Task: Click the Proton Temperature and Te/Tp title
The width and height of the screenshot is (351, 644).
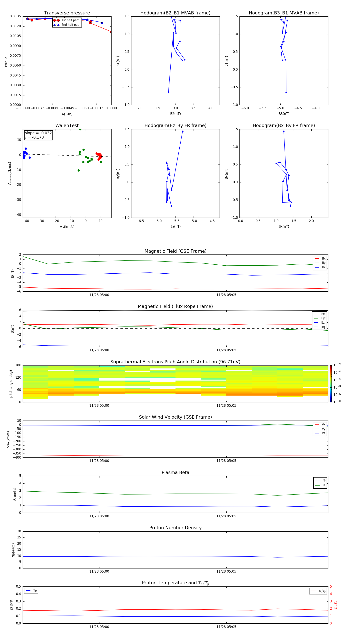Action: (175, 583)
